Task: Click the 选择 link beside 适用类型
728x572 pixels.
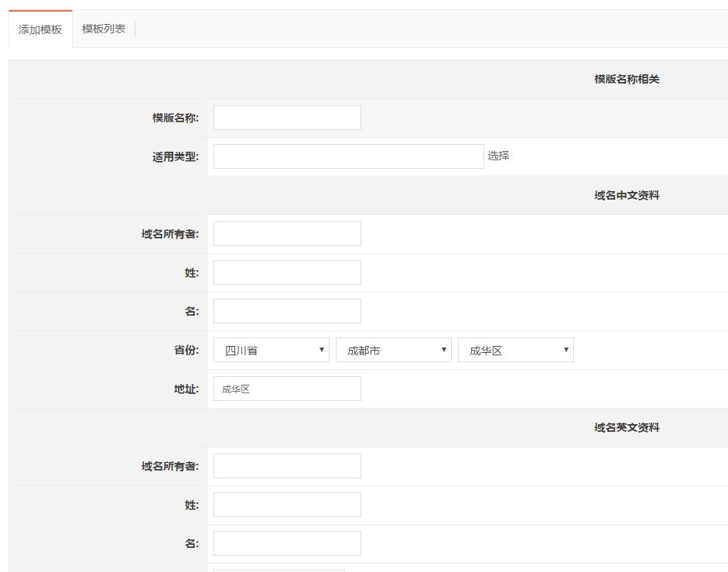Action: pyautogui.click(x=498, y=156)
